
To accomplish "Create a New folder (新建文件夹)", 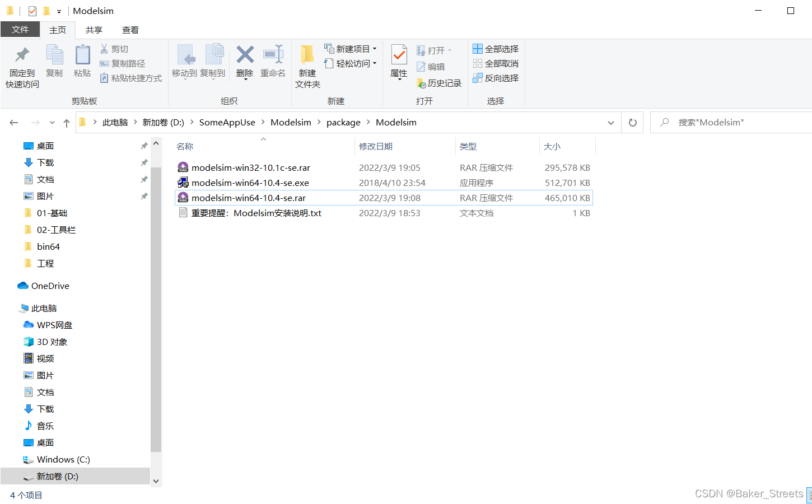I will [307, 66].
